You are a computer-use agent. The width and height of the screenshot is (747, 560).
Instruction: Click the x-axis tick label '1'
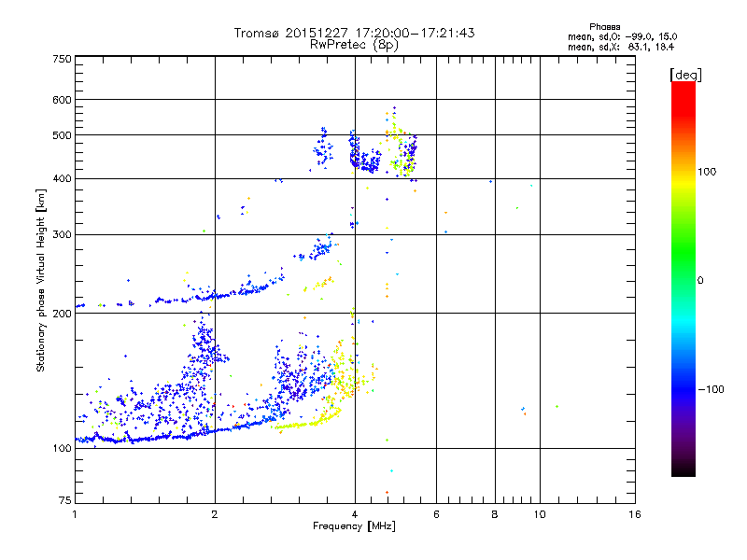click(x=75, y=514)
